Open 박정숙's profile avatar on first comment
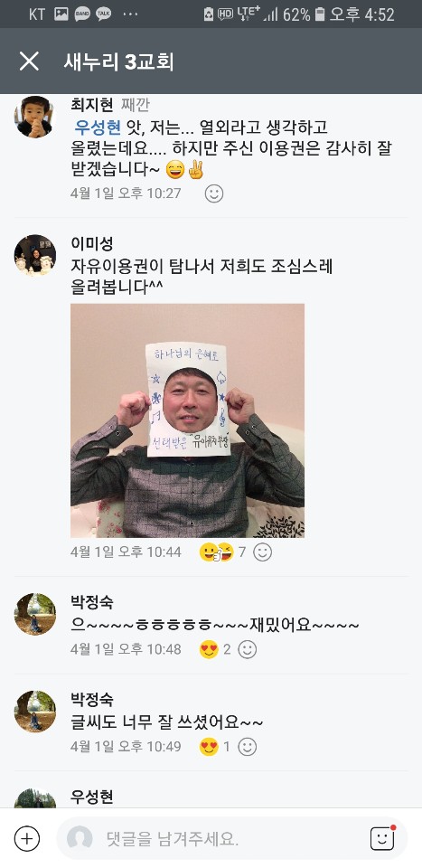Viewport: 422px width, 868px height. pyautogui.click(x=35, y=614)
